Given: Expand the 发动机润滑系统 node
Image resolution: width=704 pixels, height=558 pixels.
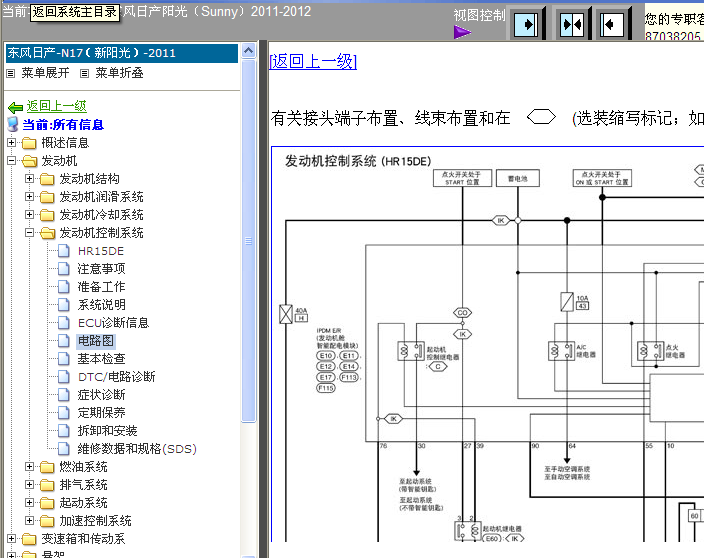Looking at the screenshot, I should tap(29, 197).
